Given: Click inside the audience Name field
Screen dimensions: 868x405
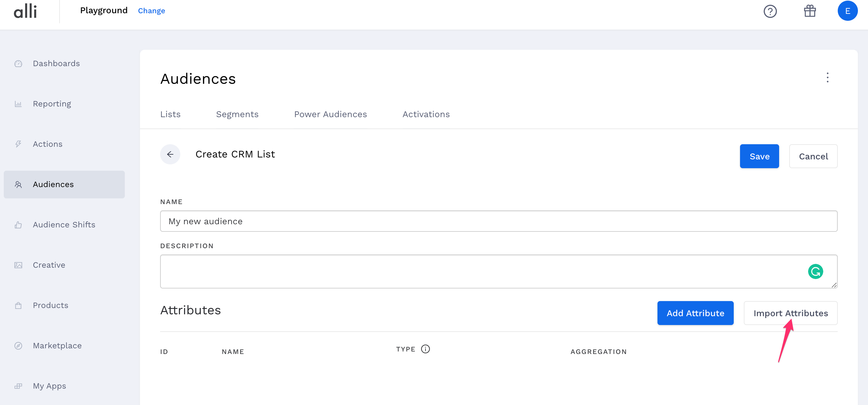Looking at the screenshot, I should 499,221.
